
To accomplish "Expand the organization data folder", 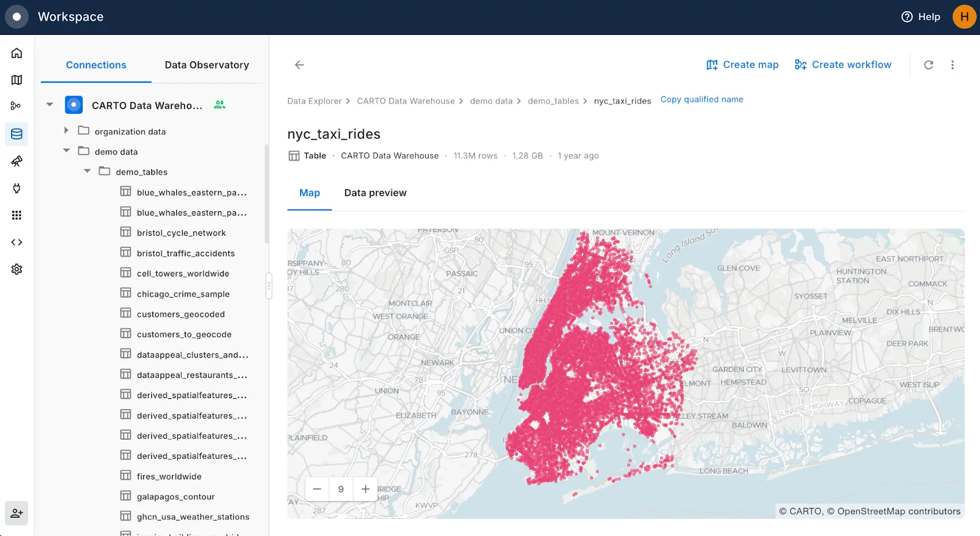I will coord(66,130).
